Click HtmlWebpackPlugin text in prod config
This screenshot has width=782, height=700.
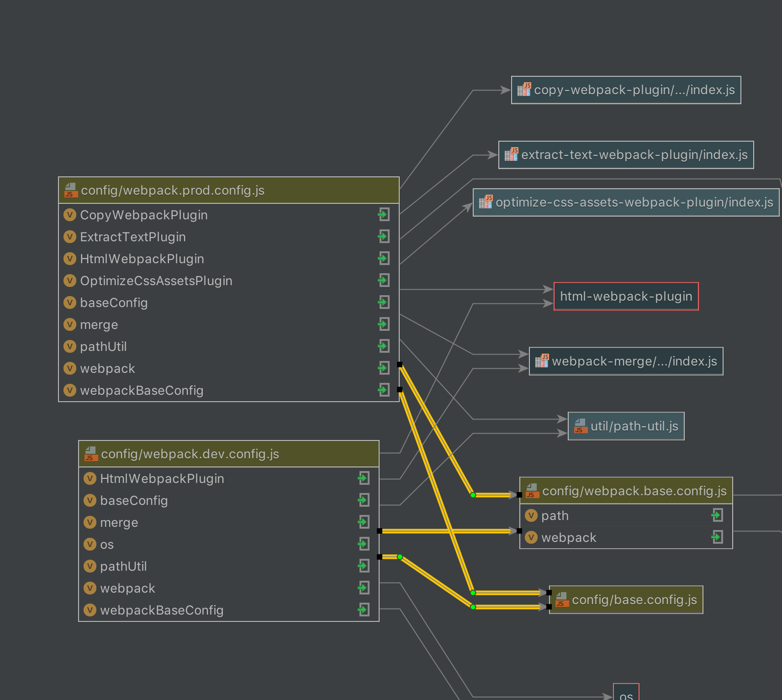point(142,259)
